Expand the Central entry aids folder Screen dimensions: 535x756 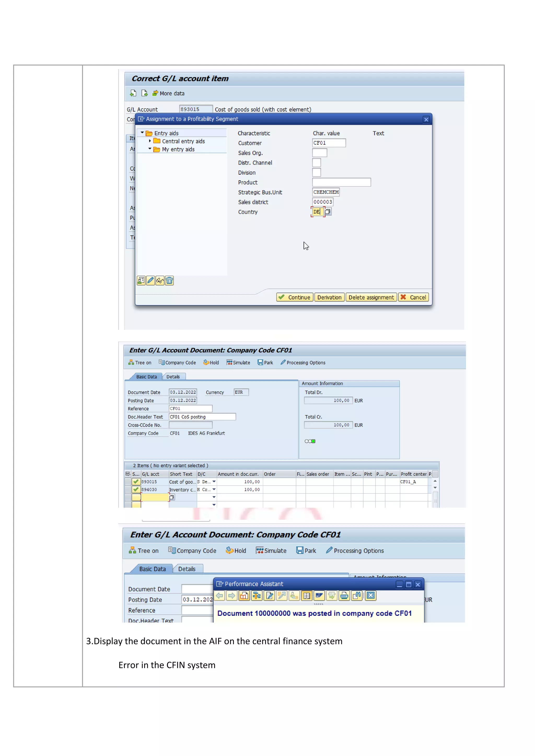click(x=150, y=141)
